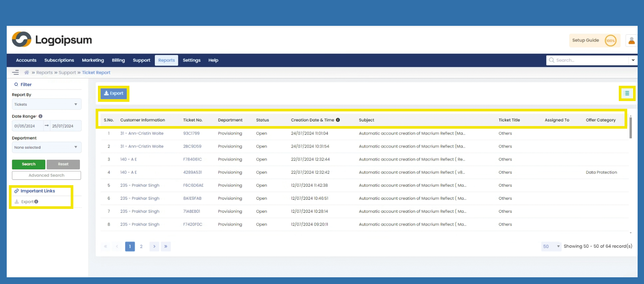The width and height of the screenshot is (644, 284).
Task: Click the Setup Guide 100% progress circle
Action: (x=610, y=41)
